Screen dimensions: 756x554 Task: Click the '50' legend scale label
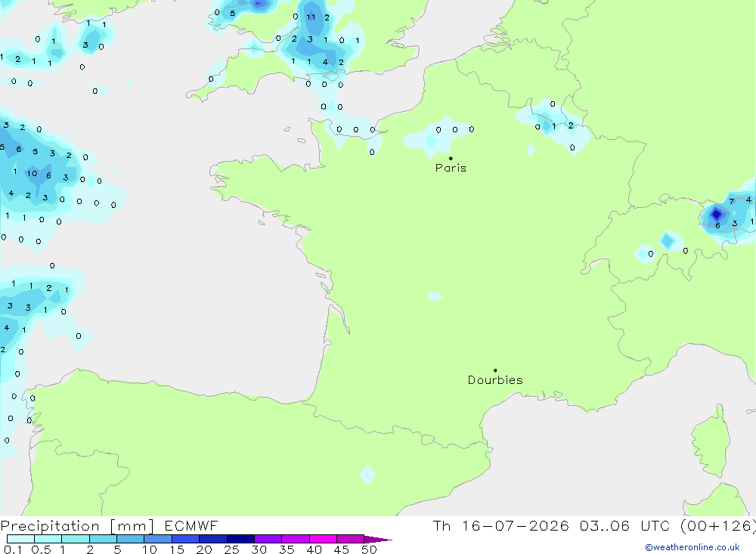369,549
